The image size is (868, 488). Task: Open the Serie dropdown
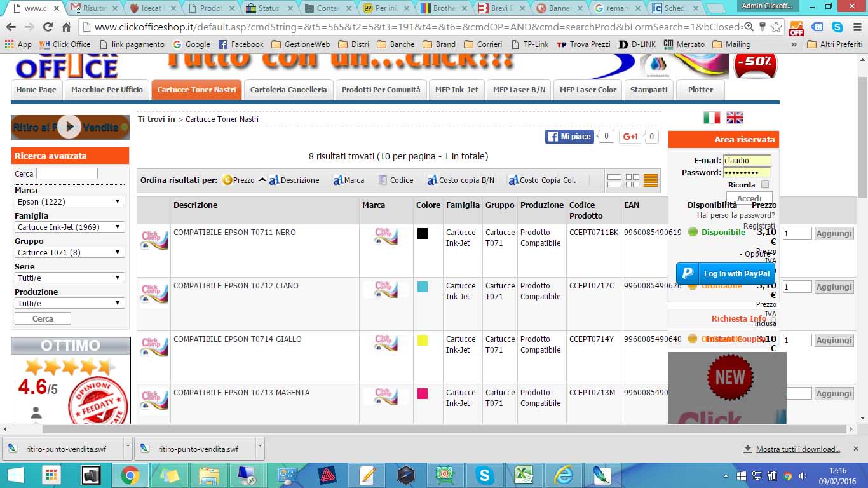pyautogui.click(x=69, y=278)
